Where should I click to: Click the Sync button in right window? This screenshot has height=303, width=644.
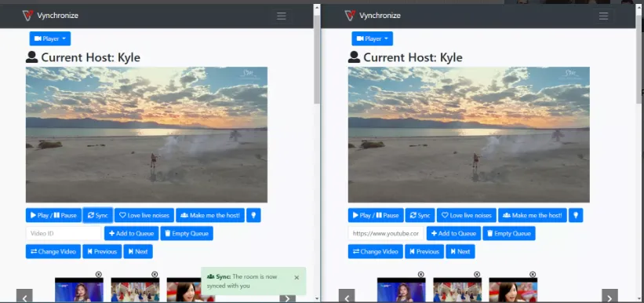tap(420, 215)
